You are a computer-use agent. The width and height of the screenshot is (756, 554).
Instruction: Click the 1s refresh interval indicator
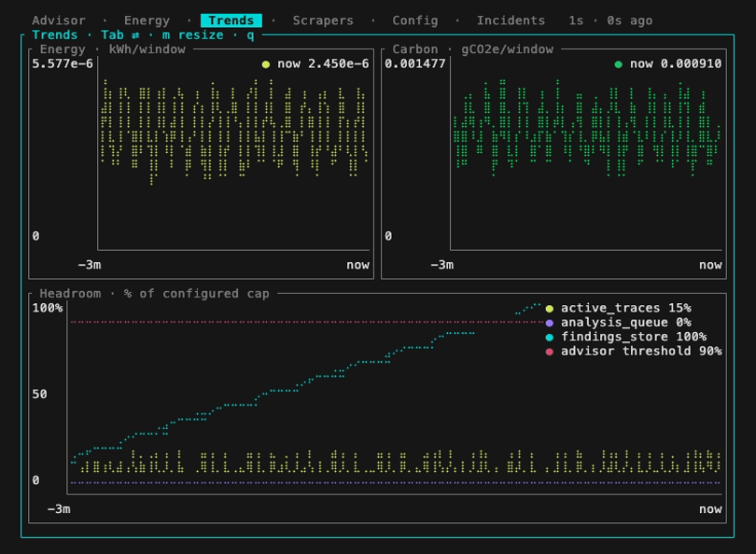[x=576, y=21]
